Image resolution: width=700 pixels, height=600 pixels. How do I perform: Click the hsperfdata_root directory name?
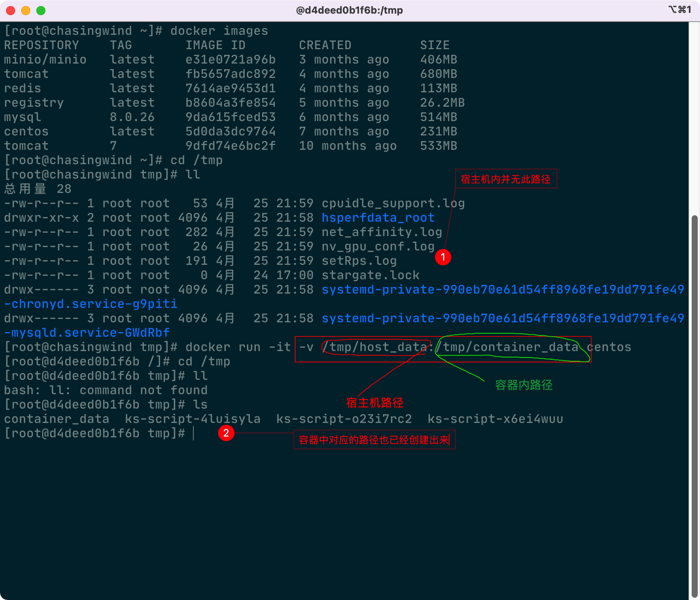pyautogui.click(x=378, y=218)
